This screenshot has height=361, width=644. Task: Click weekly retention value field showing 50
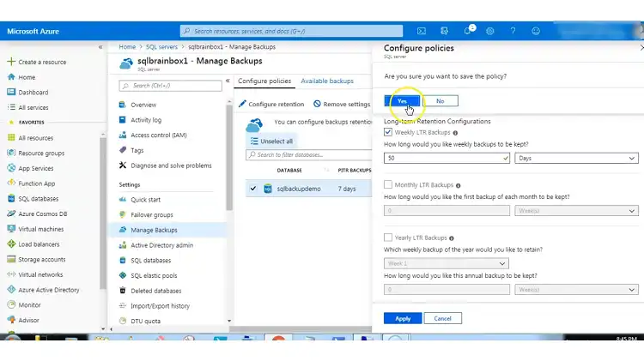[x=447, y=158]
